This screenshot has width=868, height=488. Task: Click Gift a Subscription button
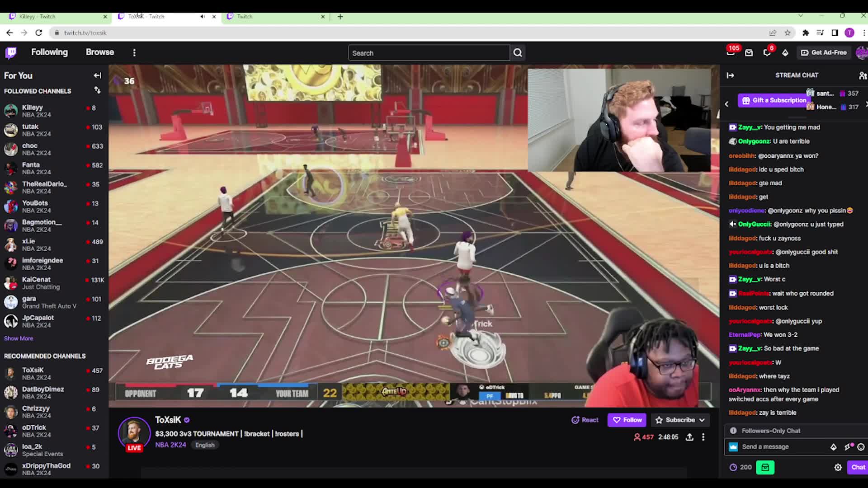774,100
